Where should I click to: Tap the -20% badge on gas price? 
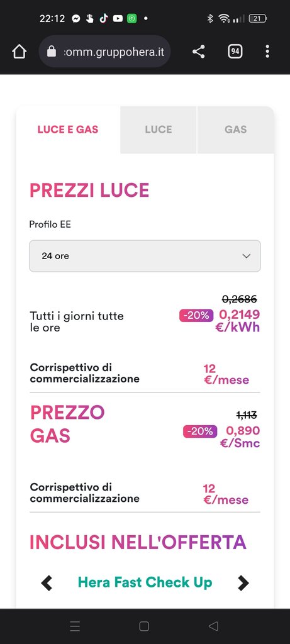[200, 431]
